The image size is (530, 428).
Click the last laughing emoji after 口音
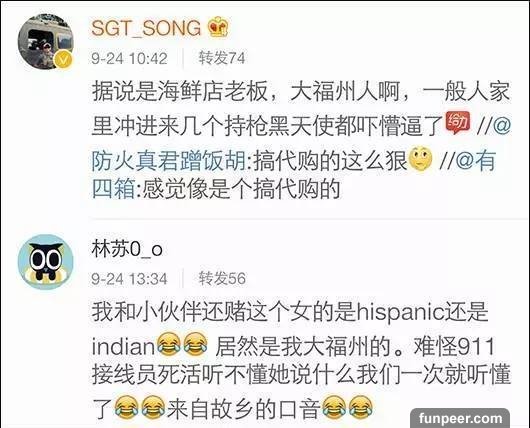[x=360, y=407]
